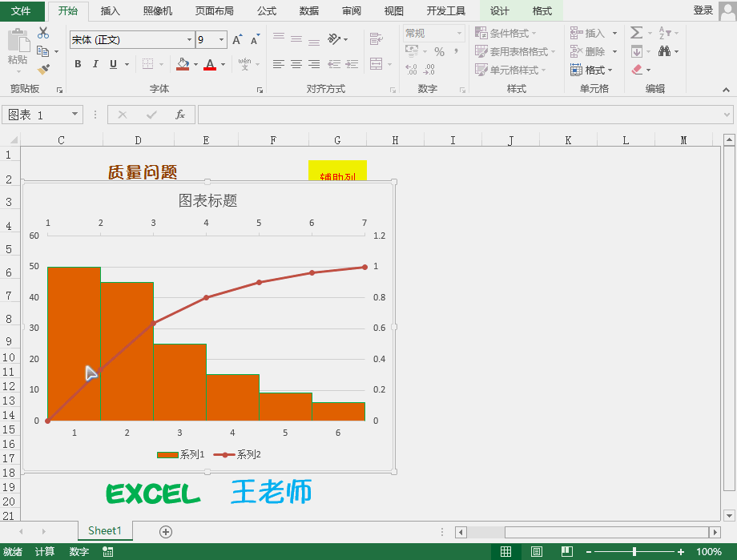The height and width of the screenshot is (560, 737).
Task: Center text horizontally
Action: pos(296,64)
